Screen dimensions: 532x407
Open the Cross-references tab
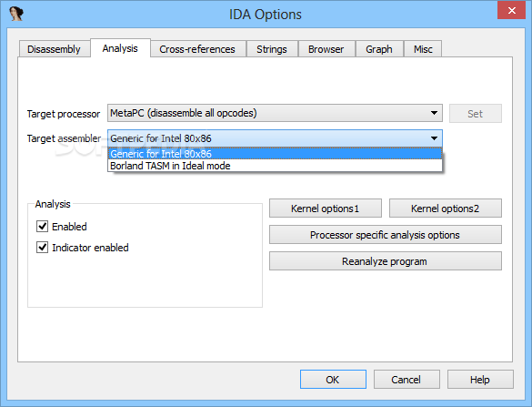click(x=197, y=49)
